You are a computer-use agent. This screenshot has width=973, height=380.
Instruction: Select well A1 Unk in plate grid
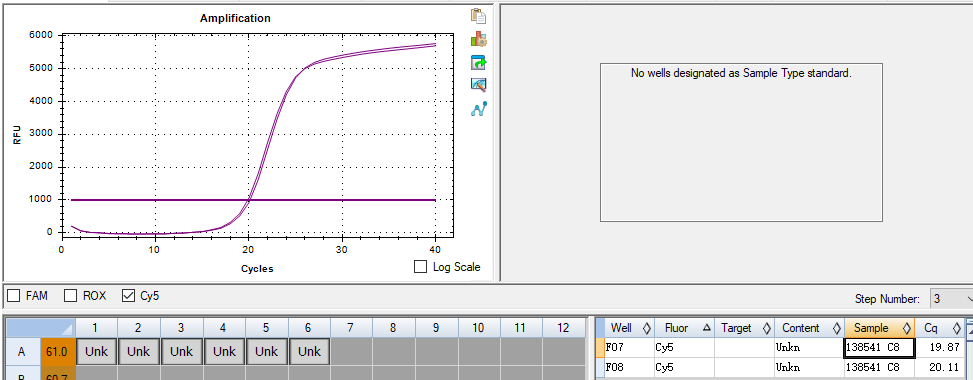tap(96, 351)
